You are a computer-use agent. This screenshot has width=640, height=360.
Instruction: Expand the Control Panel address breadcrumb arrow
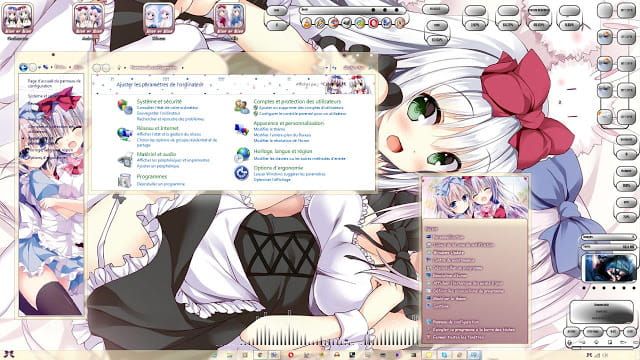(182, 67)
